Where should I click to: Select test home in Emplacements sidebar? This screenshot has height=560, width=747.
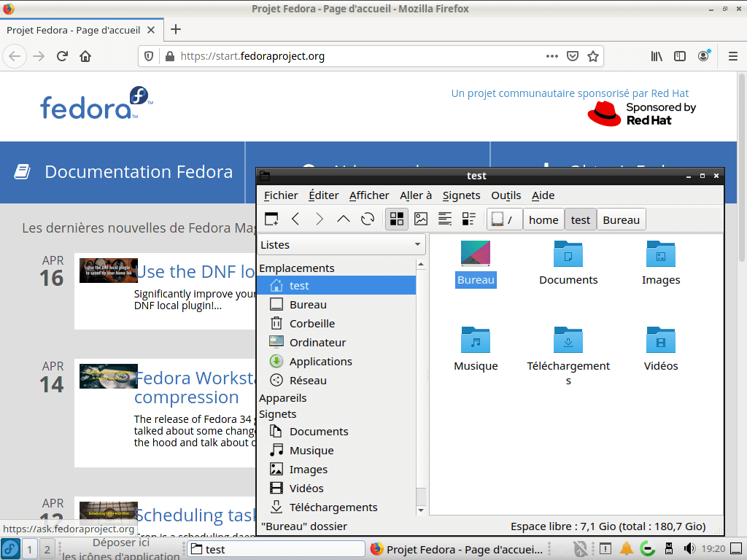336,285
